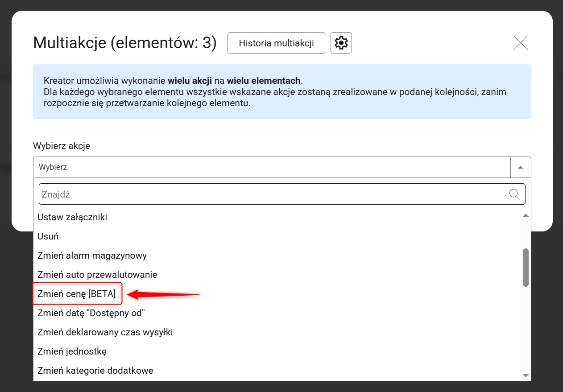Viewport: 563px width, 392px height.
Task: Click the scrollbar up arrow in list
Action: coord(526,216)
